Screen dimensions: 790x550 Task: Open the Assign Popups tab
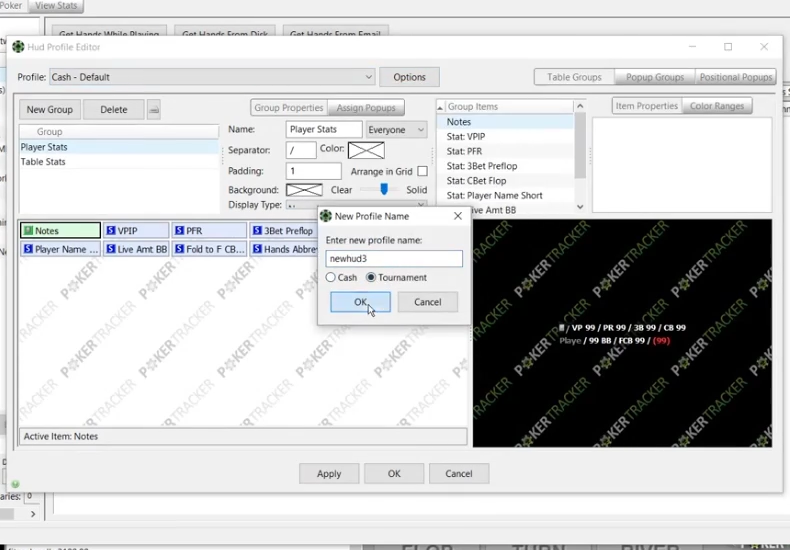tap(366, 107)
